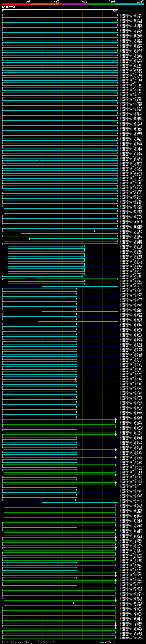This screenshot has width=146, height=644.
Task: Click the UniRef100_B6RN60 label
Action: pyautogui.click(x=131, y=274)
